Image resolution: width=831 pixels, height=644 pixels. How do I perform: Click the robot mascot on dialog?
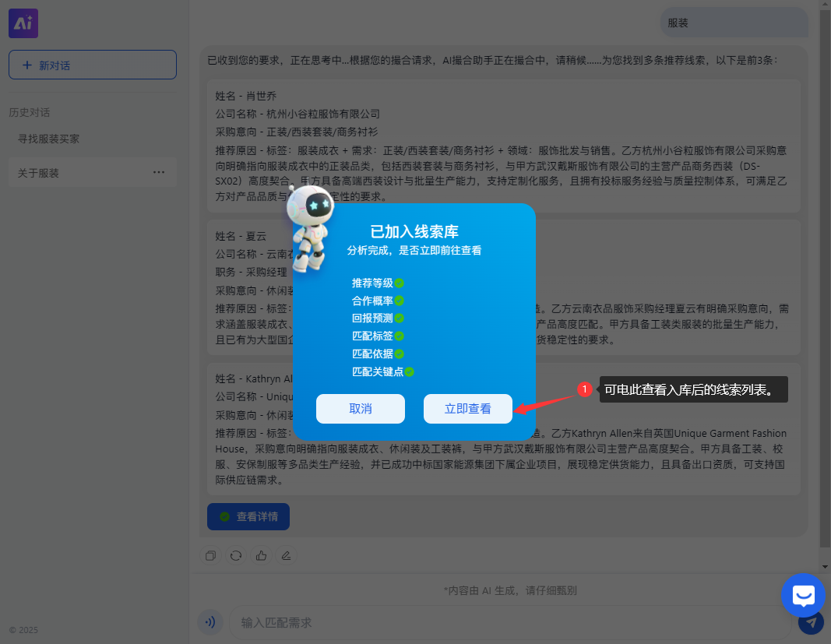coord(310,228)
